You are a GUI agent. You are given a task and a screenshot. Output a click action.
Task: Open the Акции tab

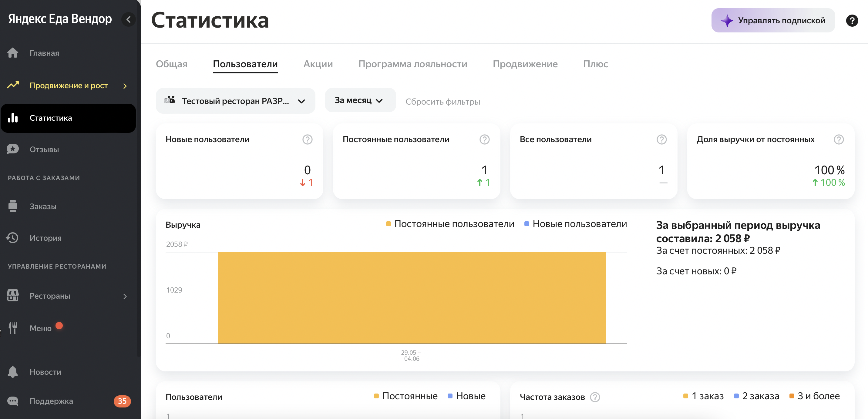pyautogui.click(x=318, y=64)
